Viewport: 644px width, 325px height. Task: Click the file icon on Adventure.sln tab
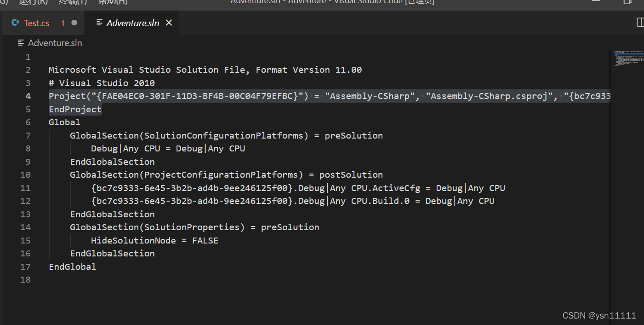tap(99, 23)
